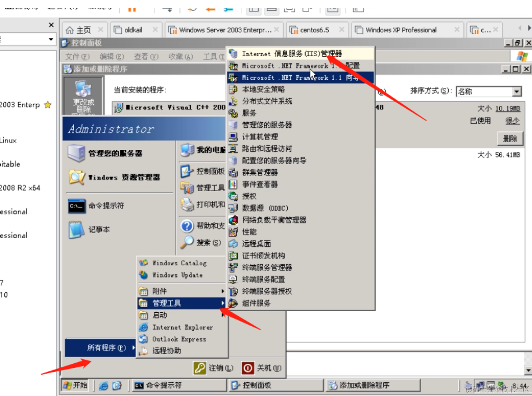Select Microsoft .NET Framework 1.1 向导

coord(301,78)
